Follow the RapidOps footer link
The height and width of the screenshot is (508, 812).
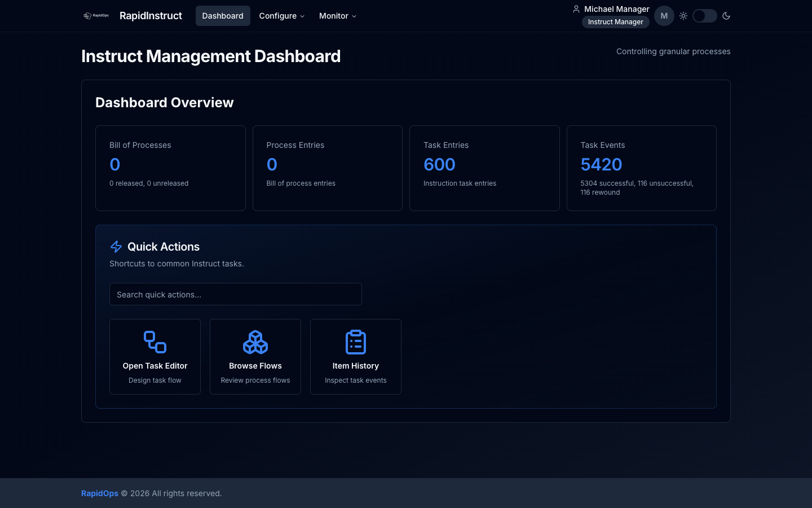coord(100,493)
